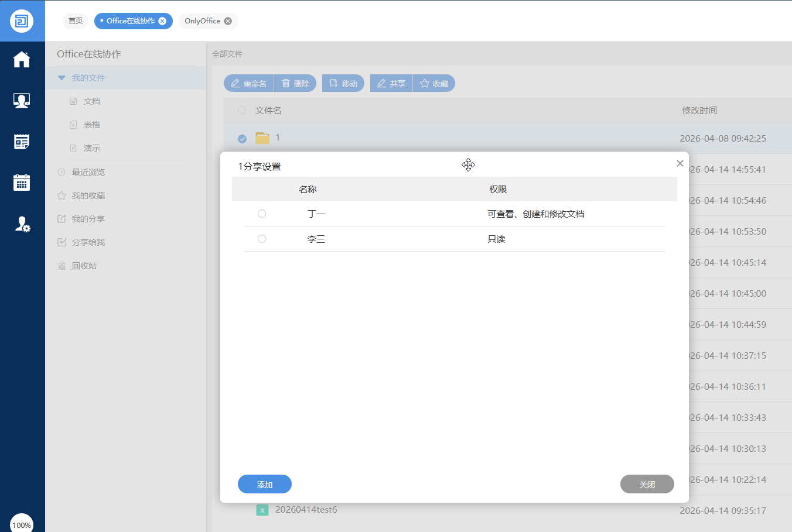Select 演示 in the file tree
The image size is (792, 532).
92,148
